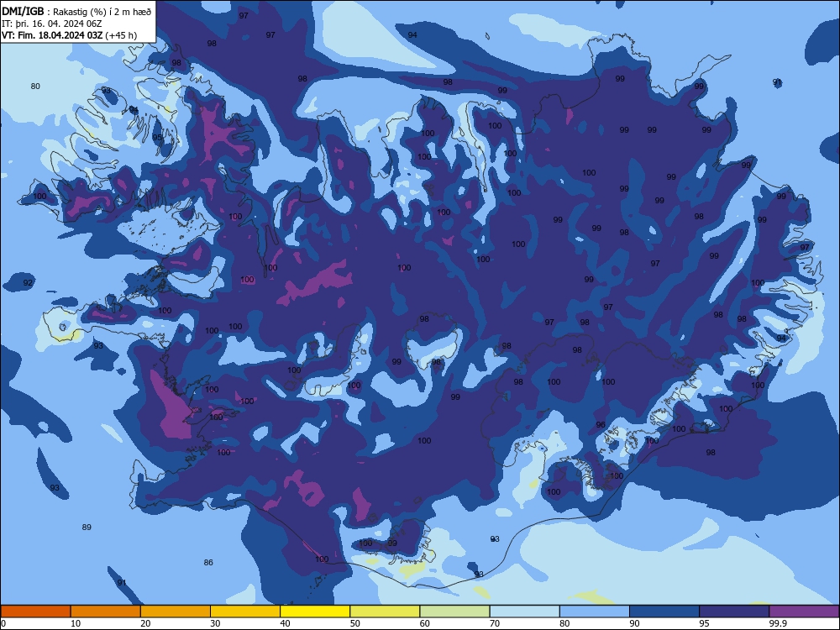Click the golden 30-40 legend swatch

[245, 612]
